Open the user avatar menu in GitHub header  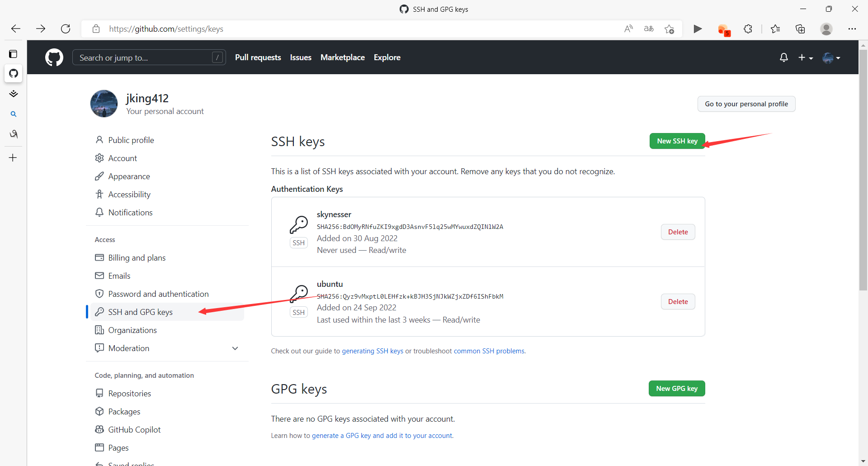coord(831,57)
